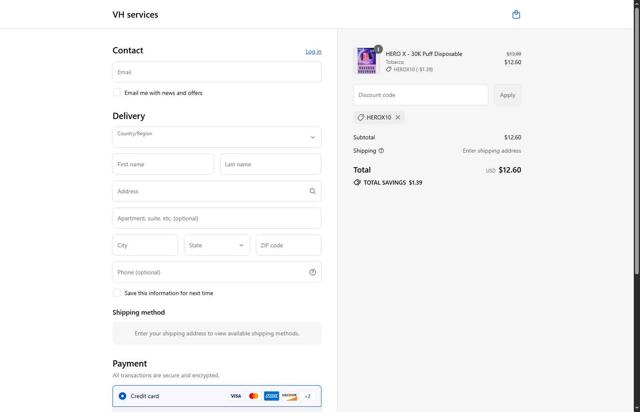Screen dimensions: 640x412
Task: Click the total savings tag icon
Action: click(x=357, y=183)
